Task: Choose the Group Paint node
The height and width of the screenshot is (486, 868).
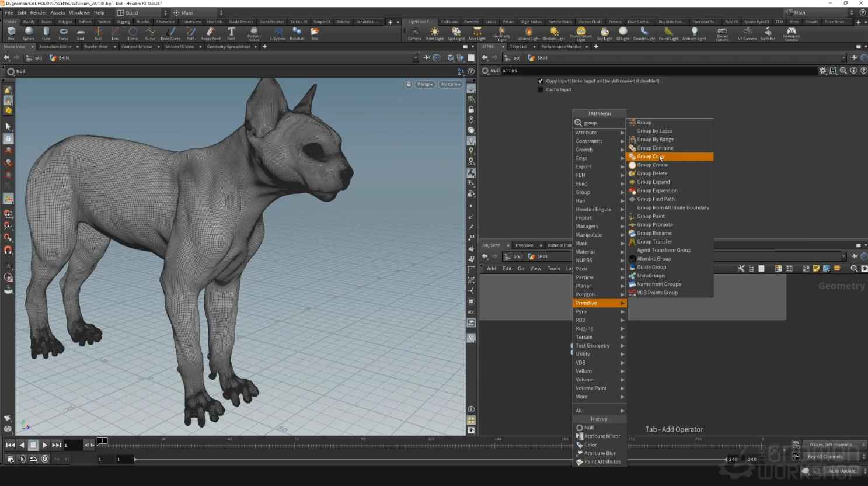Action: [651, 216]
